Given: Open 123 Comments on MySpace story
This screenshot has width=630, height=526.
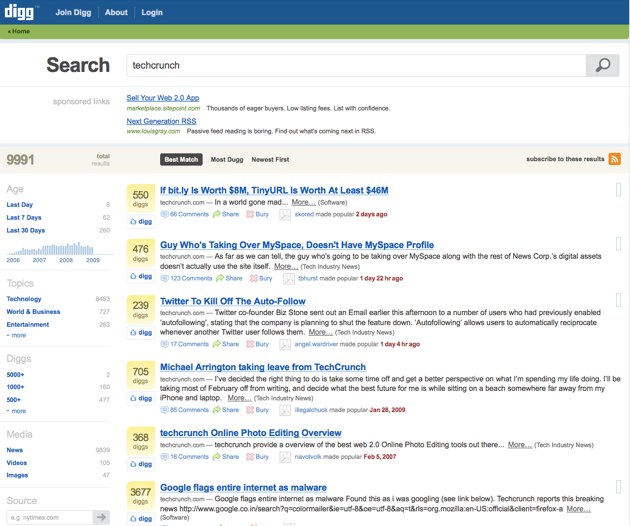Looking at the screenshot, I should pos(186,278).
